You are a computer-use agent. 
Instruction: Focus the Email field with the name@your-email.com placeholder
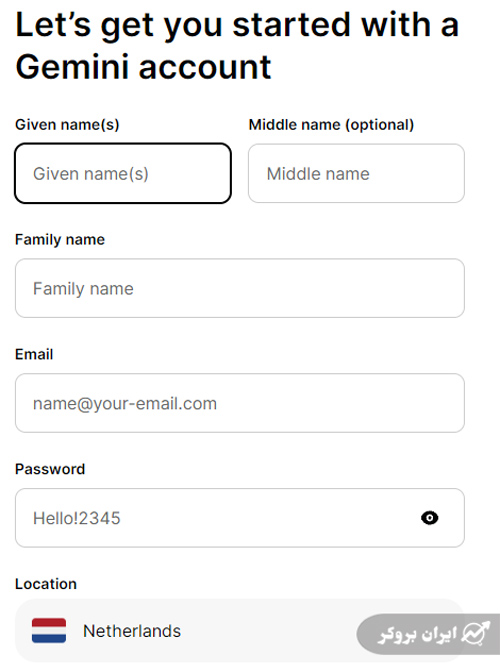point(240,403)
